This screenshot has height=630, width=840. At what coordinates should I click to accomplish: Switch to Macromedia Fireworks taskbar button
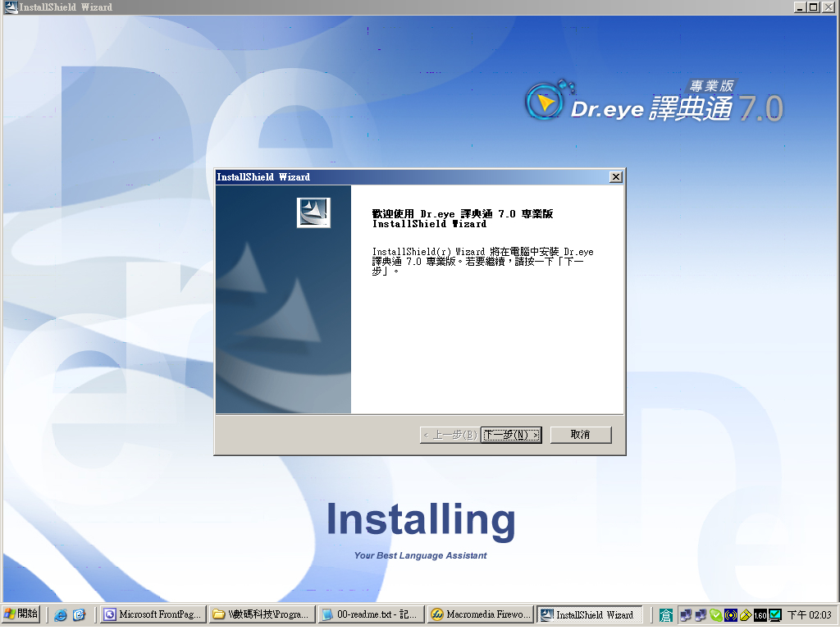(480, 614)
